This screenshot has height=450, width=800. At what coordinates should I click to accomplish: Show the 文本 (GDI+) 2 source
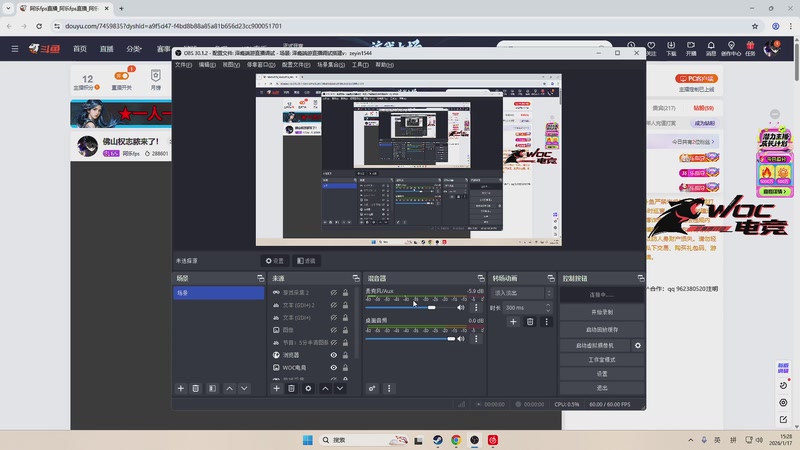tap(334, 305)
